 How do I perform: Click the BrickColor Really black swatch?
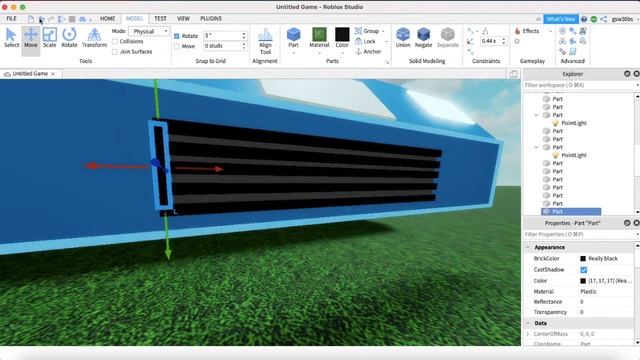click(583, 258)
